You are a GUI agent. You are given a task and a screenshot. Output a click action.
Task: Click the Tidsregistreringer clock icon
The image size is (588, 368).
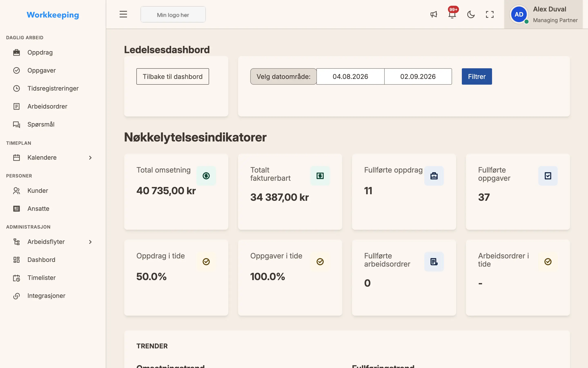point(16,88)
